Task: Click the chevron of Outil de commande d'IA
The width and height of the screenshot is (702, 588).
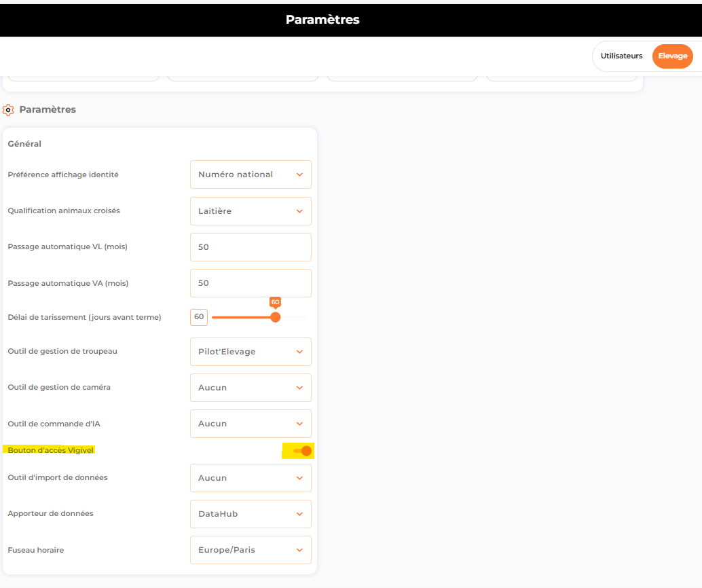Action: [299, 424]
